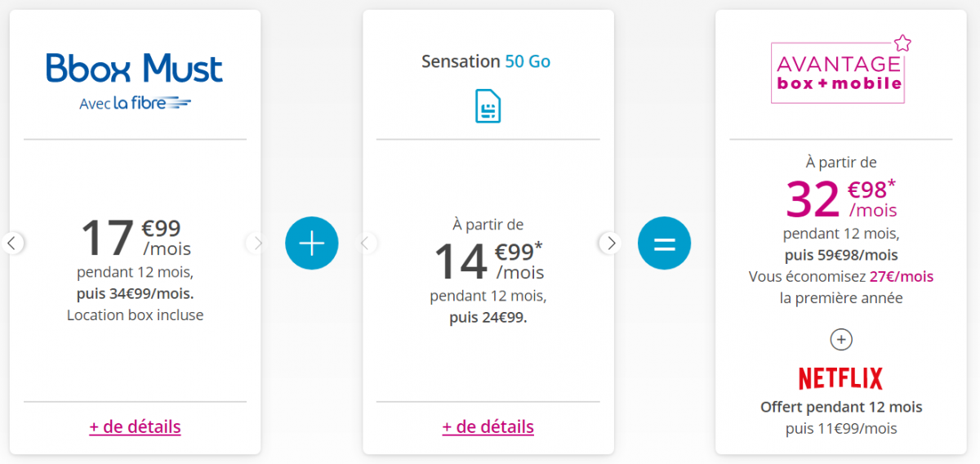Open '+ de détails' under Sensation 50 Go

[x=488, y=426]
